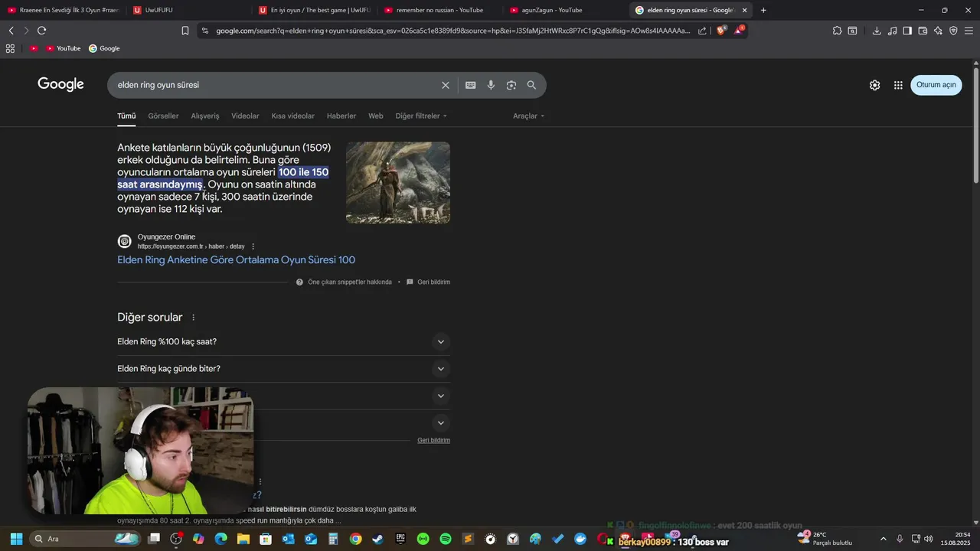Image resolution: width=980 pixels, height=551 pixels.
Task: Switch to the 'remember no russian - YouTube' tab
Action: (x=439, y=10)
